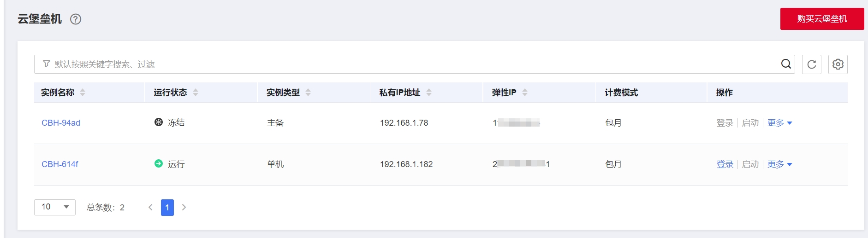Sort by 私有IP地址 column

coord(429,93)
